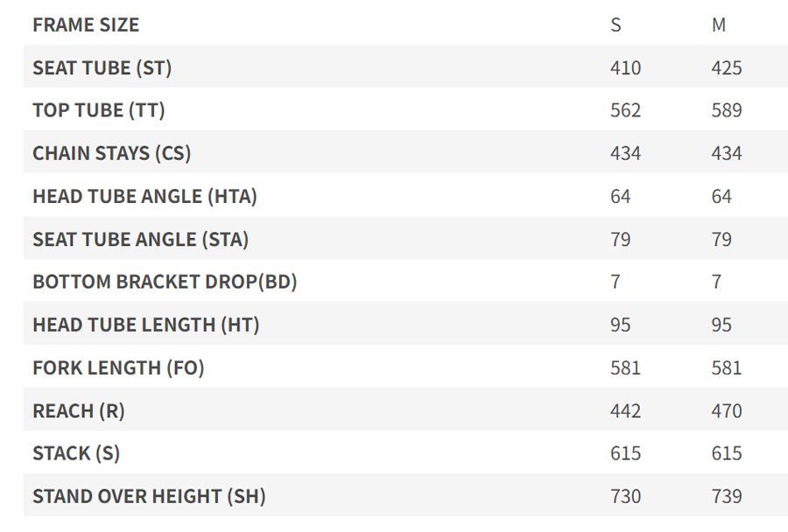Click the STAND OVER HEIGHT (SH) label
Viewport: 788px width, 532px height.
pyautogui.click(x=149, y=496)
